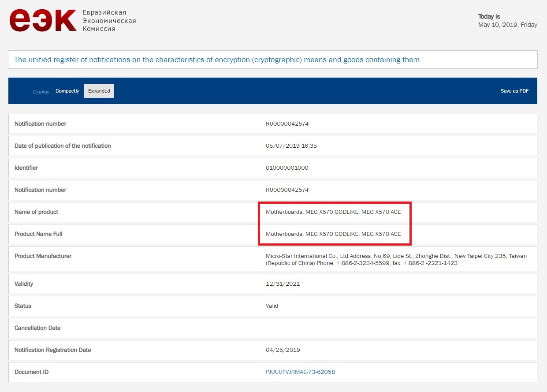Screen dimensions: 547x392
Task: Select validity date 12/31/2021
Action: pyautogui.click(x=283, y=284)
